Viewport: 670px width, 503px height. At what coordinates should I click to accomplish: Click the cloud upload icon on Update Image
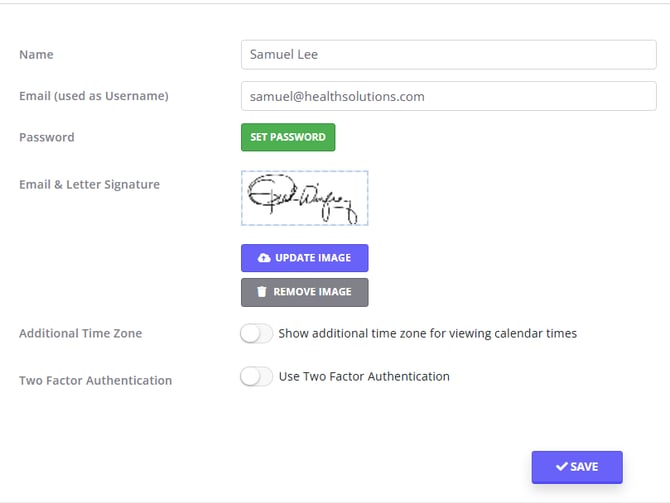tap(264, 258)
